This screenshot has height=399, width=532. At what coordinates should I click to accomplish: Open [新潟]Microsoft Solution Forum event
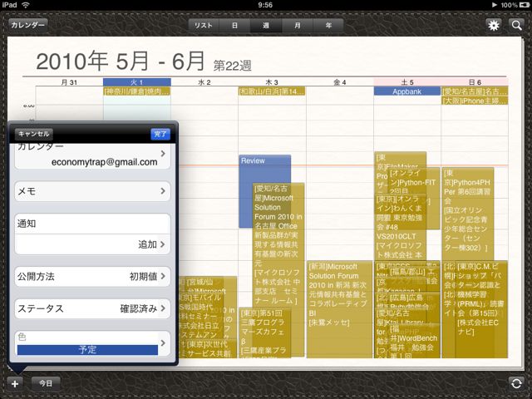coord(339,308)
